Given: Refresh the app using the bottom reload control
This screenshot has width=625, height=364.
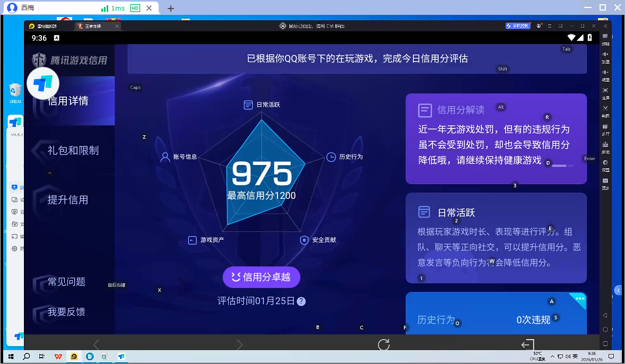Looking at the screenshot, I should point(384,344).
